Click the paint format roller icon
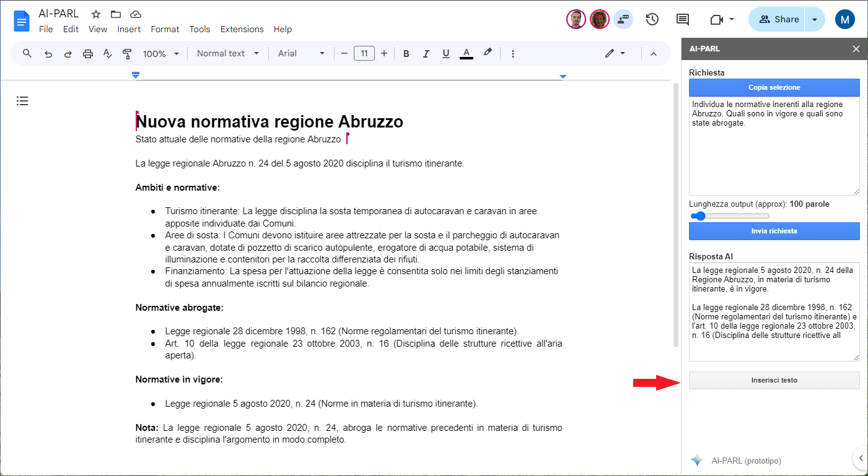This screenshot has width=868, height=476. click(x=127, y=54)
